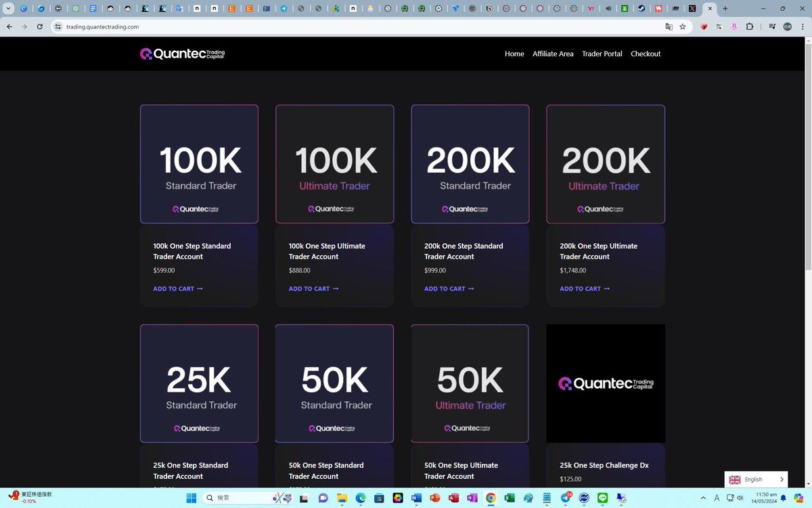Open the pink face extension
Screen dimensions: 812x508
pyautogui.click(x=734, y=26)
